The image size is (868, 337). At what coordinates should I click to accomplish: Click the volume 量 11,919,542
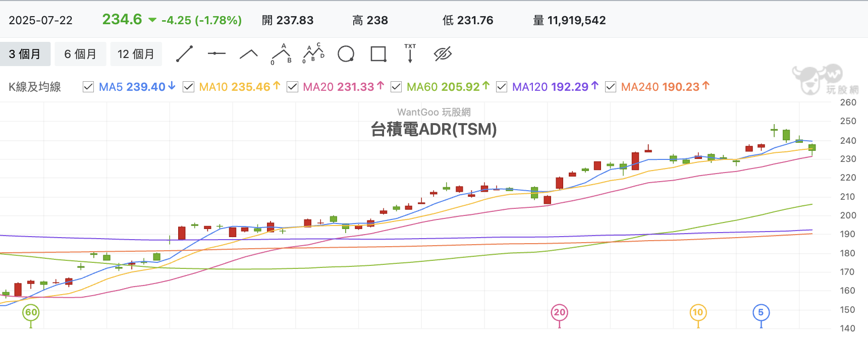pos(569,20)
